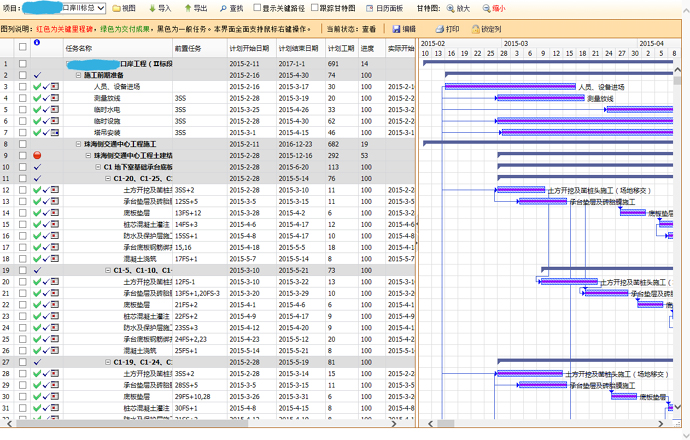Check the row 3 selection checkbox
Viewport: 690px width, 440px height.
[x=22, y=87]
